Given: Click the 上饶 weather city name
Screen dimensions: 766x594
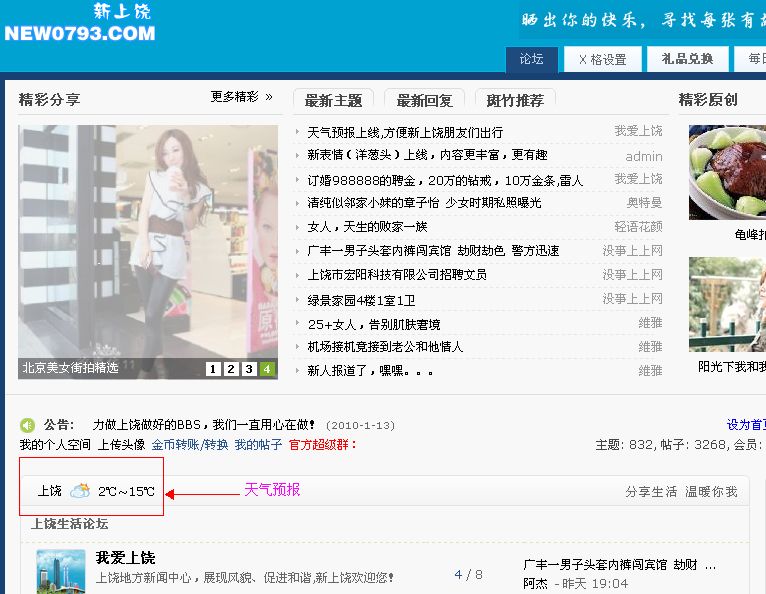Looking at the screenshot, I should 50,491.
